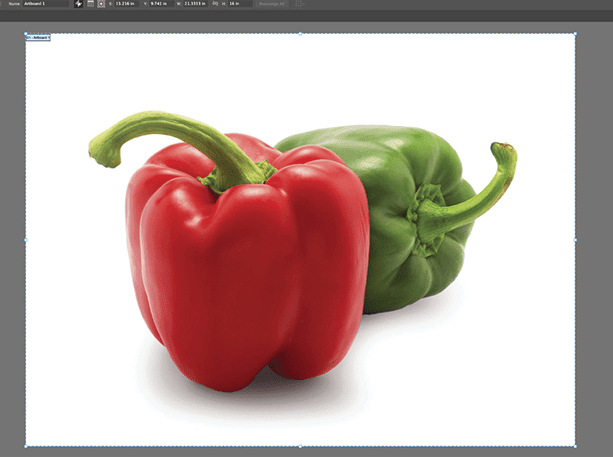The width and height of the screenshot is (613, 457).
Task: Click the bottom right artboard corner handle
Action: pyautogui.click(x=575, y=446)
